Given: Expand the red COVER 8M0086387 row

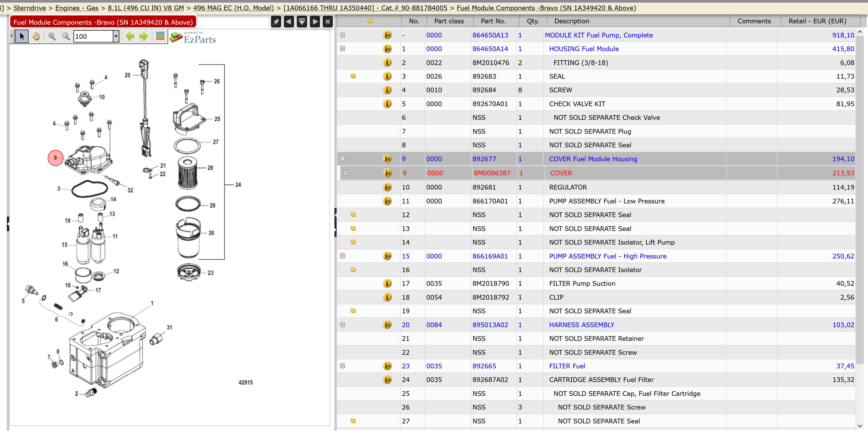Looking at the screenshot, I should [346, 173].
